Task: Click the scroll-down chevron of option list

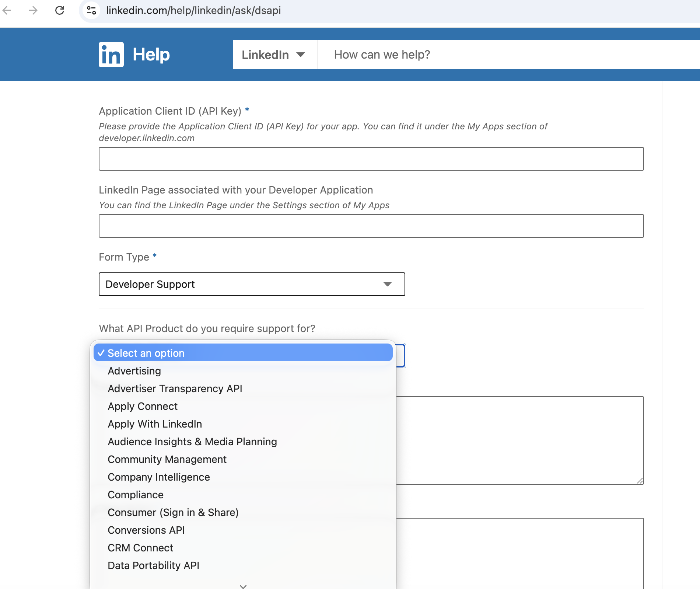Action: click(243, 586)
